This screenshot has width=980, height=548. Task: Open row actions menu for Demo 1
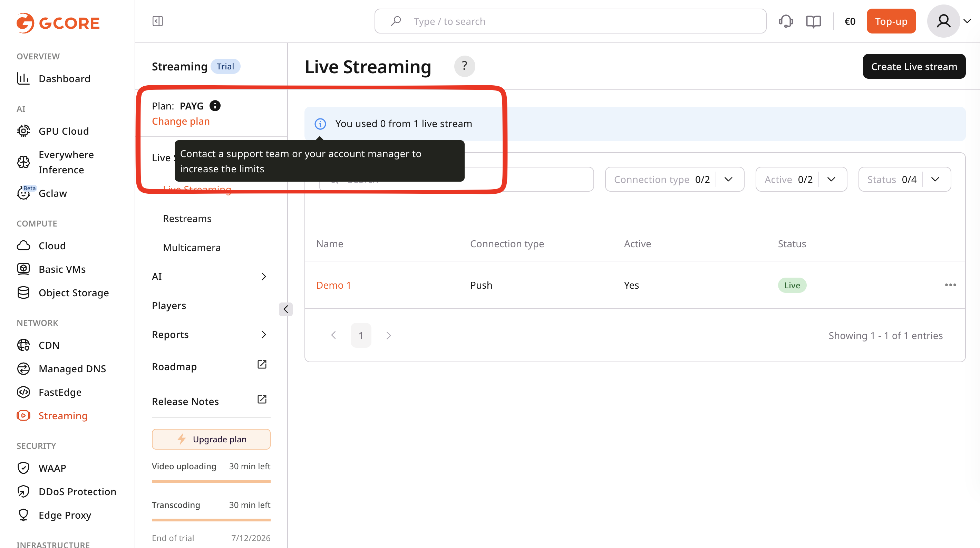[950, 285]
